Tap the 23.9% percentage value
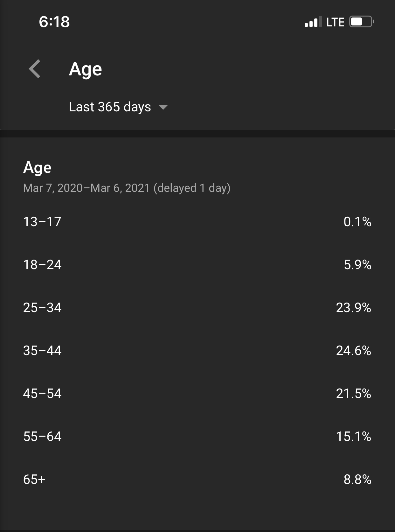Viewport: 395px width, 532px height. 353,307
